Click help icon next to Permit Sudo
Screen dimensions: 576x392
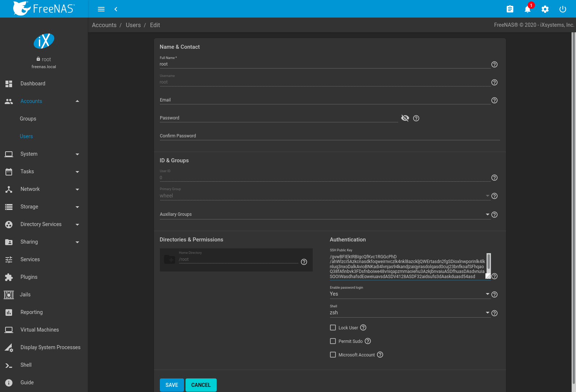368,341
